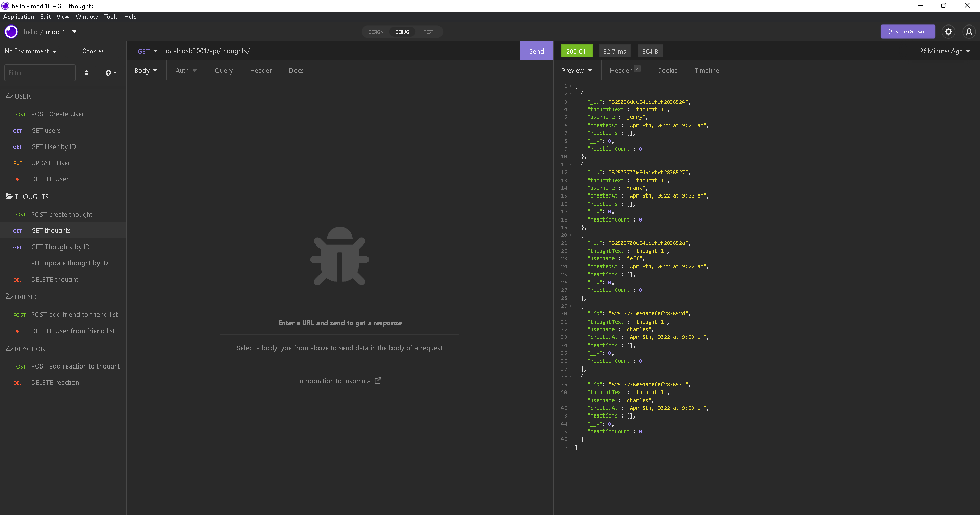The width and height of the screenshot is (980, 515).
Task: Switch to the DESIGN mode toggle
Action: 376,32
